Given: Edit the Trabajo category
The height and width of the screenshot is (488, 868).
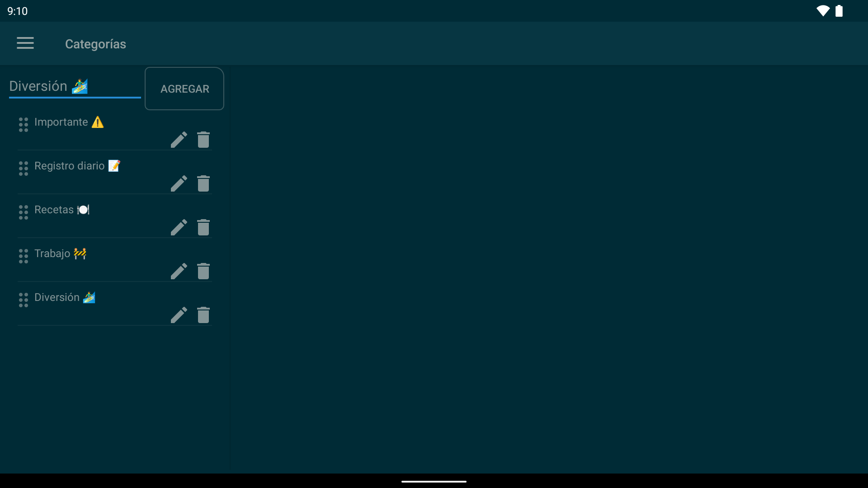Looking at the screenshot, I should coord(179,271).
